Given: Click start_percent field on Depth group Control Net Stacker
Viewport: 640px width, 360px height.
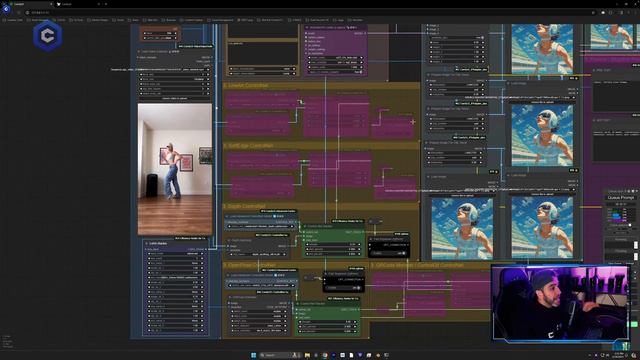Looking at the screenshot, I should click(333, 249).
